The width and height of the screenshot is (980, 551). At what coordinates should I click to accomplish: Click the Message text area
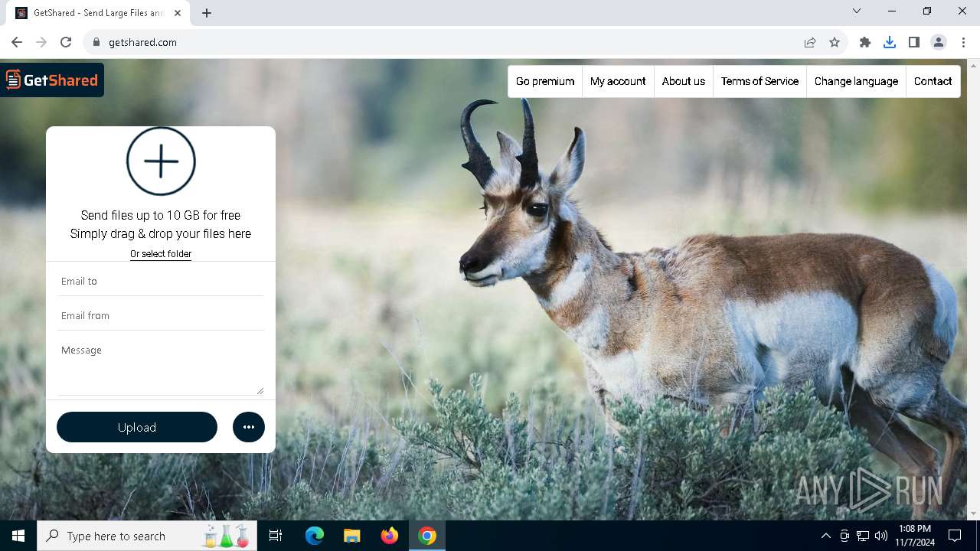click(x=161, y=366)
